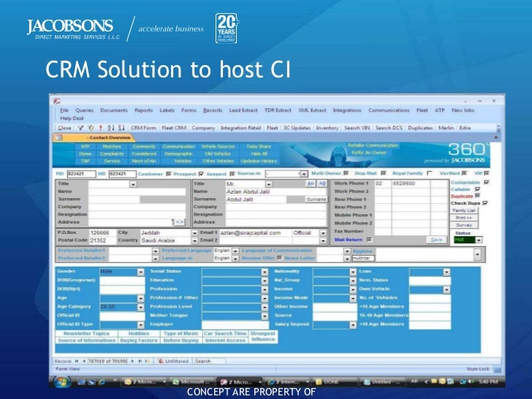
Task: Open the Status dropdown showing Hot
Action: tap(479, 240)
